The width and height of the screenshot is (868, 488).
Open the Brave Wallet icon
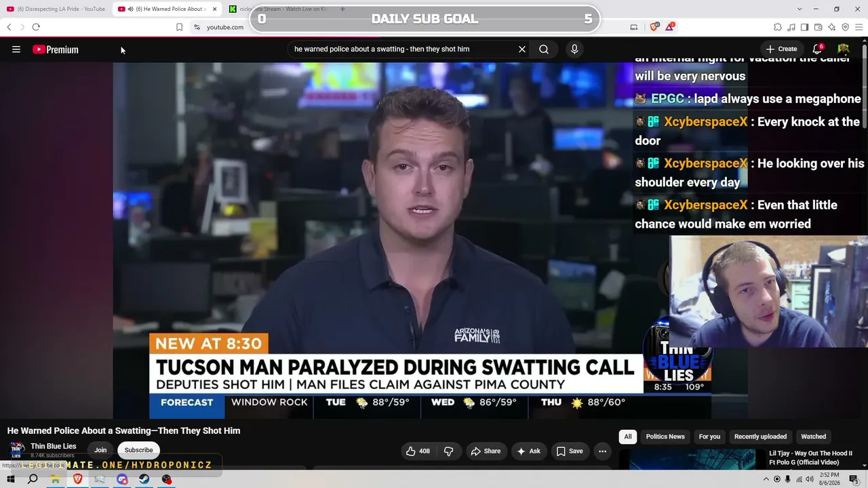pyautogui.click(x=818, y=27)
